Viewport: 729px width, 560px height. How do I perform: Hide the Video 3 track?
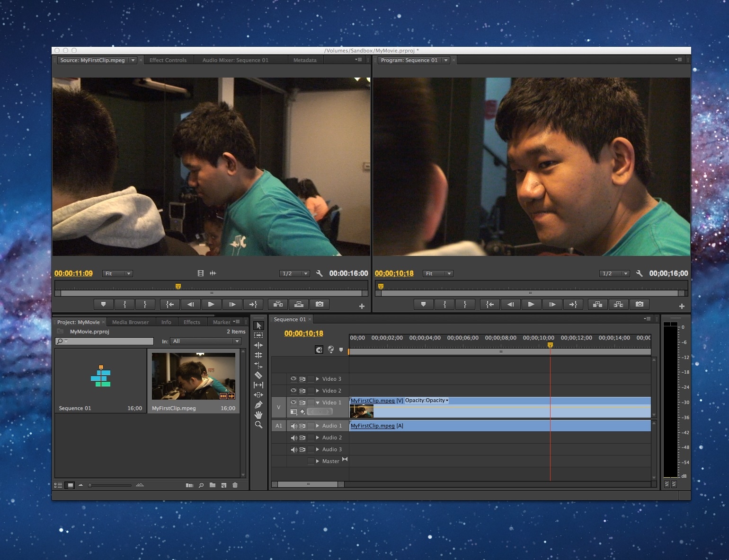coord(293,379)
